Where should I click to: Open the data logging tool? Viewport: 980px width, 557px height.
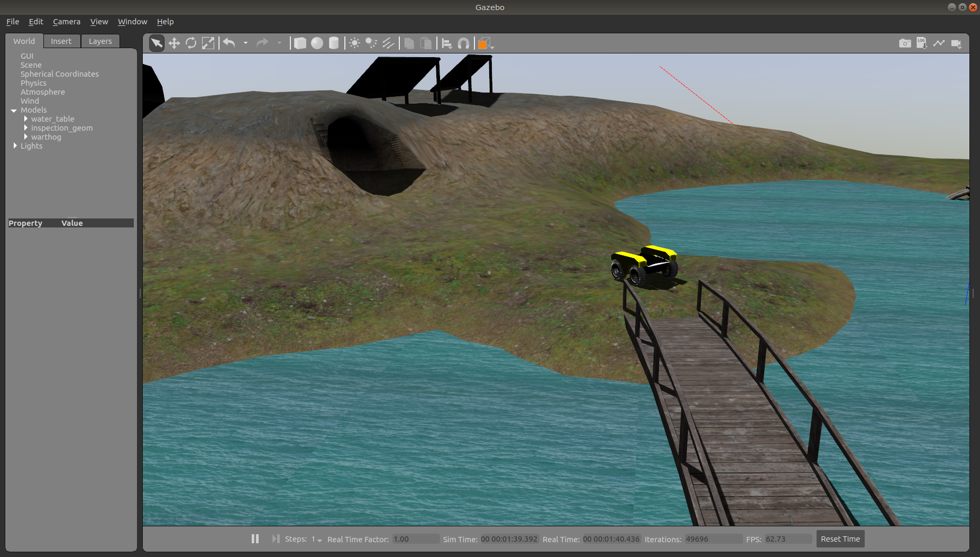point(922,43)
